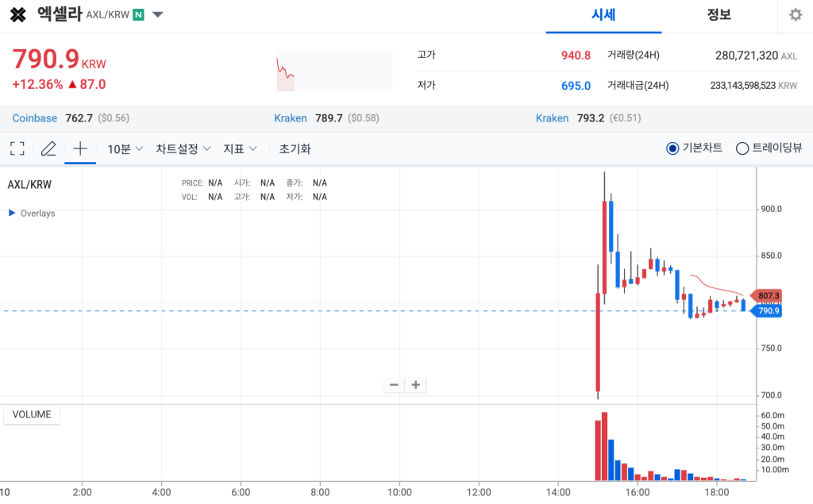Click the VOLUME panel label
The height and width of the screenshot is (504, 813).
point(32,415)
